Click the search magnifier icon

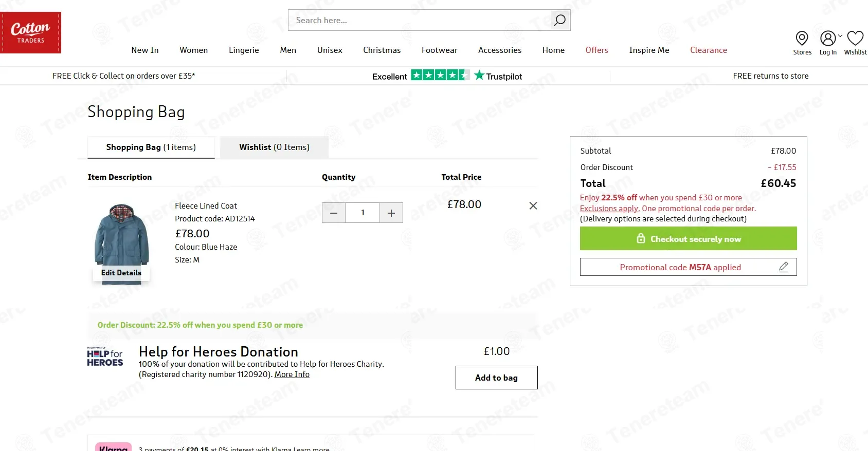(x=559, y=20)
